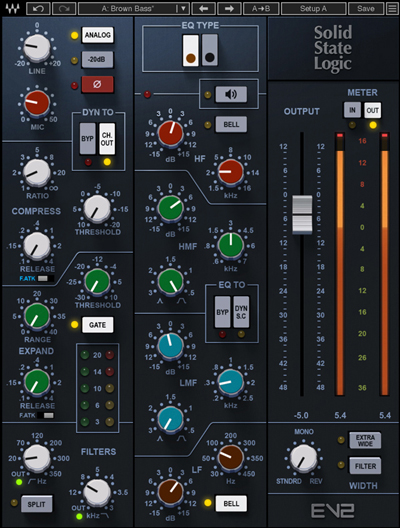This screenshot has width=400, height=528.
Task: Click the LMF gain dB knob
Action: [x=170, y=347]
